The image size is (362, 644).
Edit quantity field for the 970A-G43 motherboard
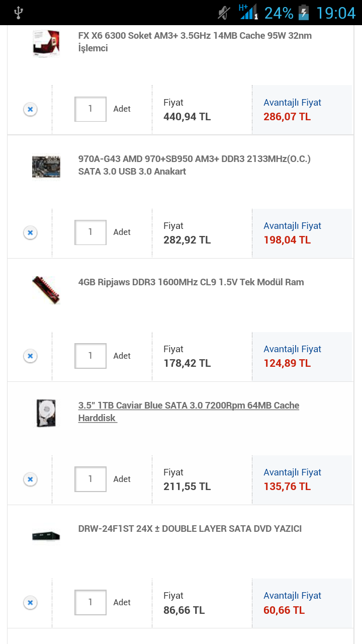pyautogui.click(x=90, y=232)
